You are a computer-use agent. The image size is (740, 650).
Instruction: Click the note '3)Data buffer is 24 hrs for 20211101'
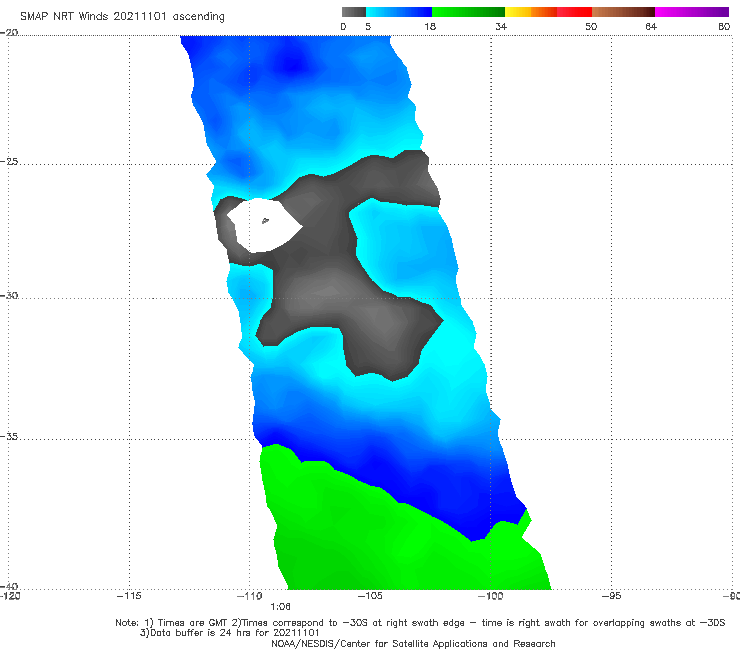click(x=230, y=633)
